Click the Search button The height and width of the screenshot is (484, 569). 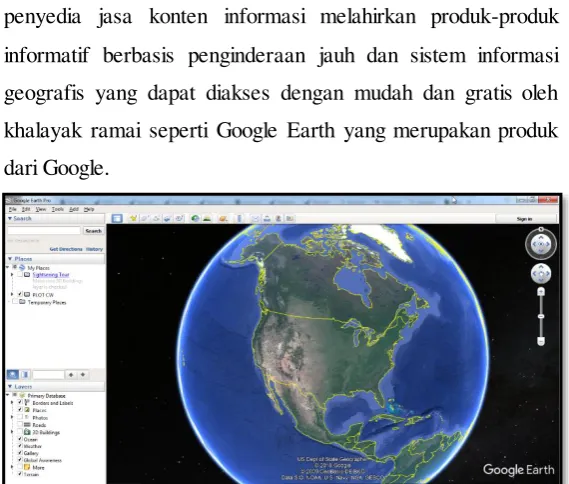(x=93, y=230)
